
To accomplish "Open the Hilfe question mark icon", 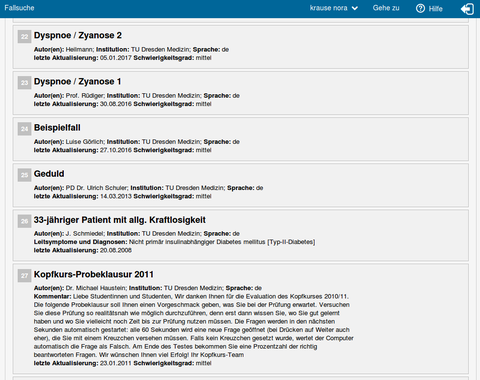I will pyautogui.click(x=420, y=8).
